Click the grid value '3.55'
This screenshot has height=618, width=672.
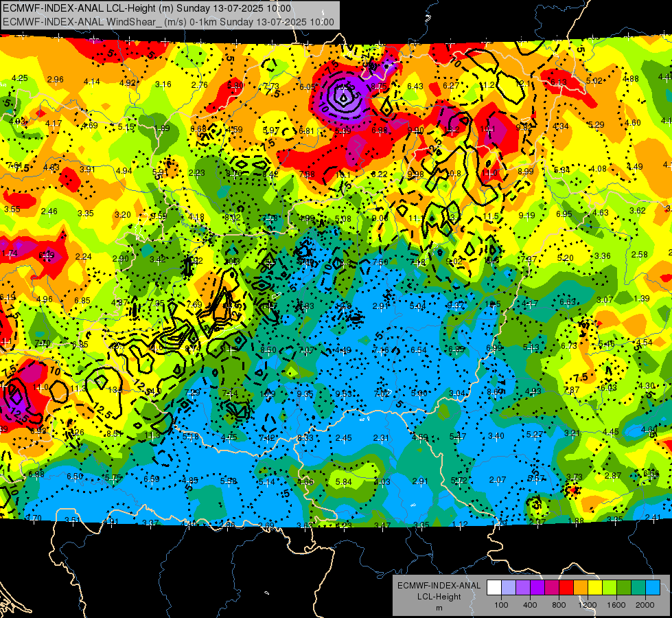click(12, 209)
